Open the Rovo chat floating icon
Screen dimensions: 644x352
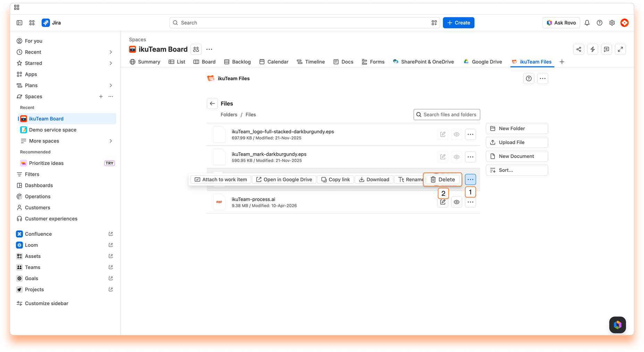pyautogui.click(x=617, y=325)
